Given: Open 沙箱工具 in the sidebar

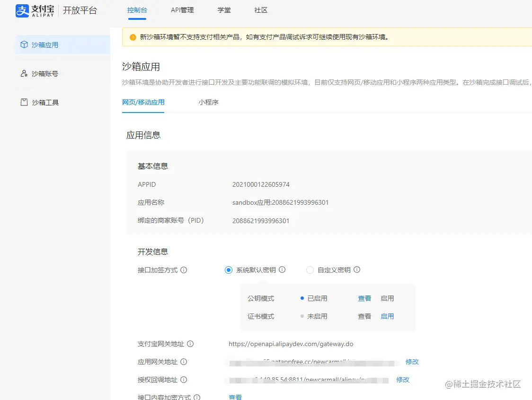Looking at the screenshot, I should click(x=62, y=102).
